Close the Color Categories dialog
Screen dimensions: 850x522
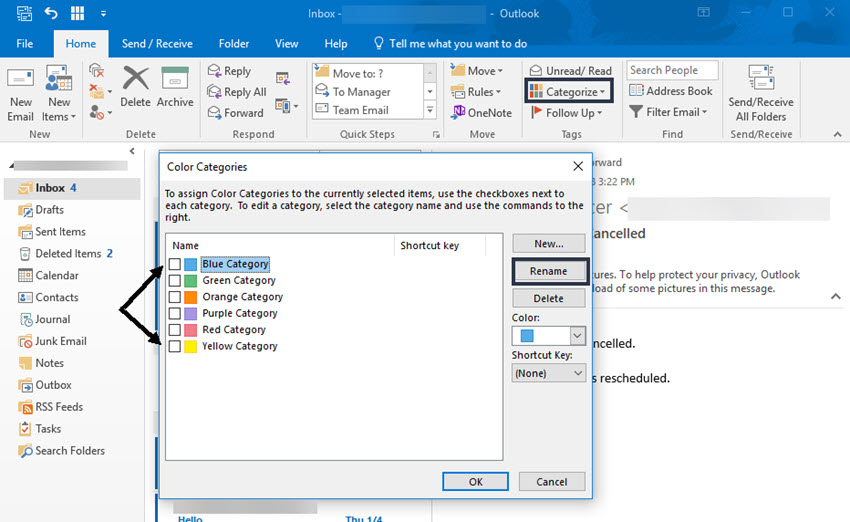click(x=578, y=166)
